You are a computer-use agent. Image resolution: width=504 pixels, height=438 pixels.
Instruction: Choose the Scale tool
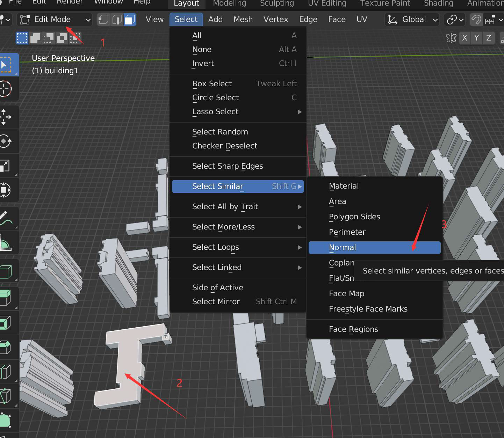(6, 166)
